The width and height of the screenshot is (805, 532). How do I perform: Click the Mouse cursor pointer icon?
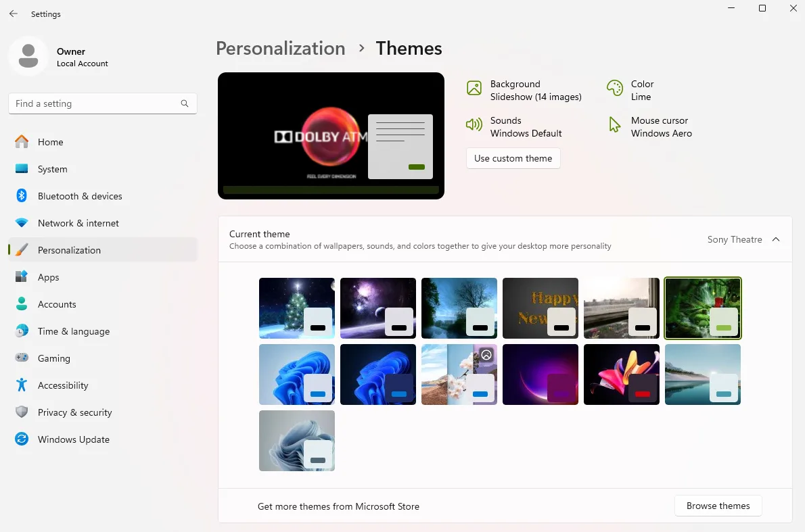click(614, 124)
